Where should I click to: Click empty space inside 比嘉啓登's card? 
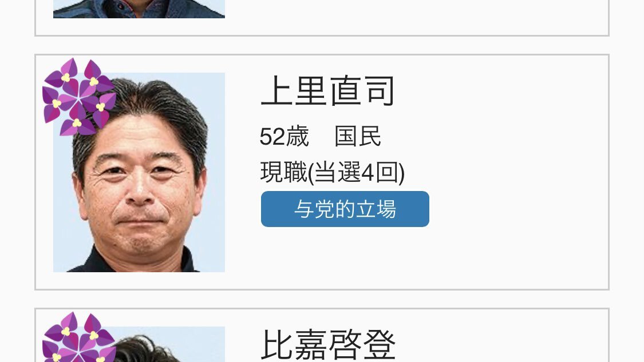coord(513,341)
